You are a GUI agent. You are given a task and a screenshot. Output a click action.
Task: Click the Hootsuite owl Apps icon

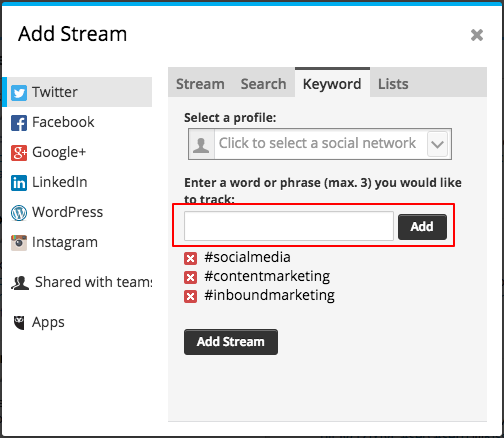(x=19, y=322)
